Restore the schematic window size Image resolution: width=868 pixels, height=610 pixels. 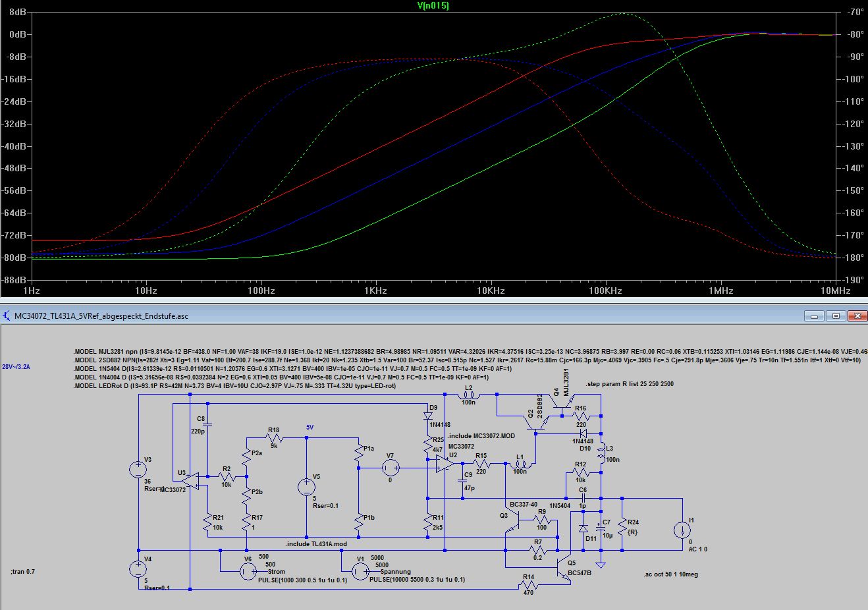pyautogui.click(x=836, y=316)
